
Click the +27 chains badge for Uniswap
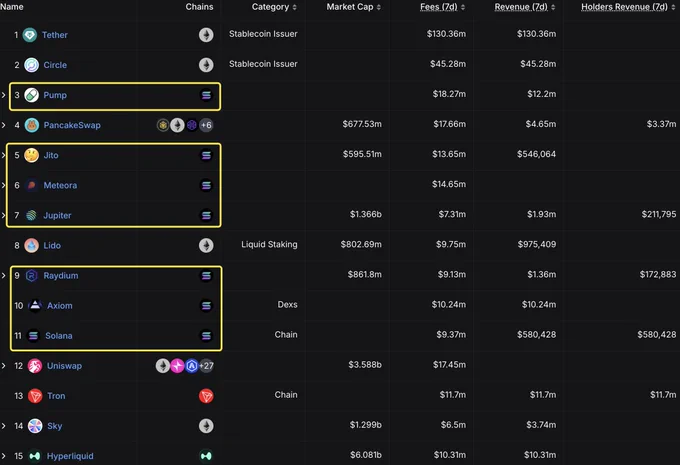tap(206, 366)
